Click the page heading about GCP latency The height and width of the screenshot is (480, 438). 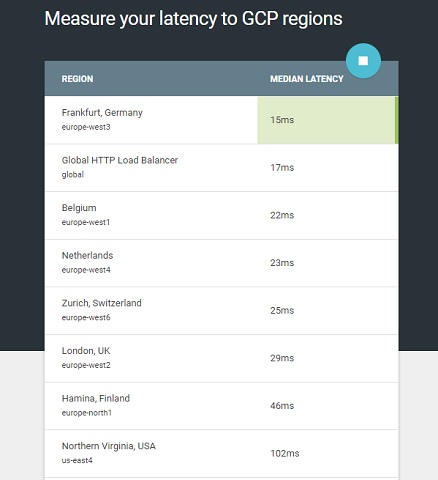click(x=193, y=19)
